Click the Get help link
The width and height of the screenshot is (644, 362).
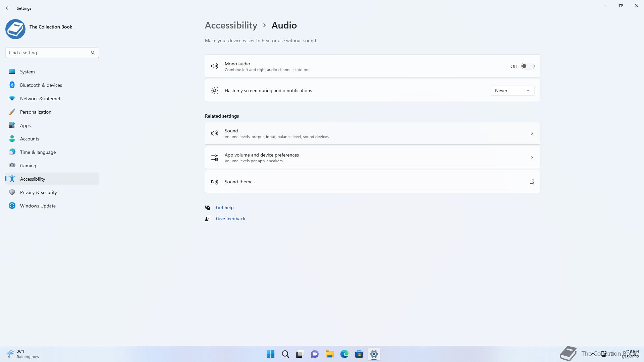pos(224,207)
